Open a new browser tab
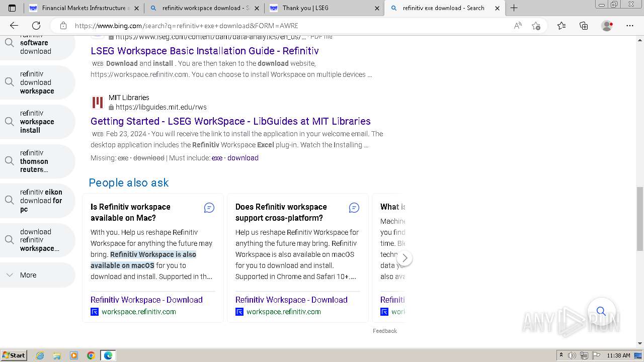 pyautogui.click(x=514, y=8)
